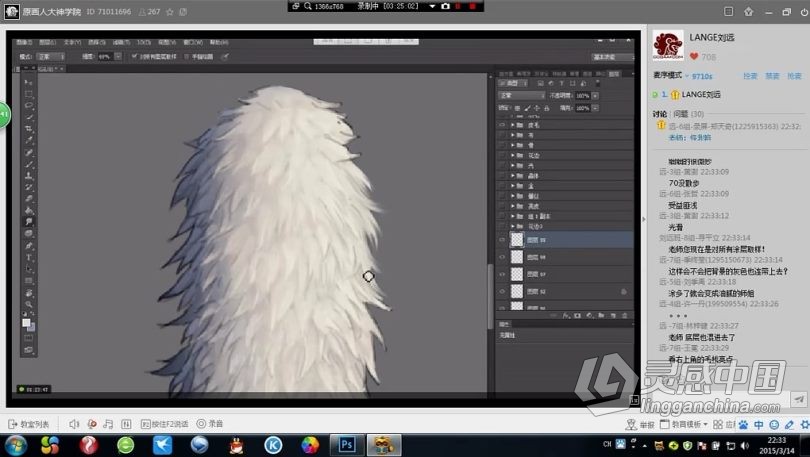This screenshot has height=457, width=810.
Task: Click the 举报 report button
Action: 641,424
